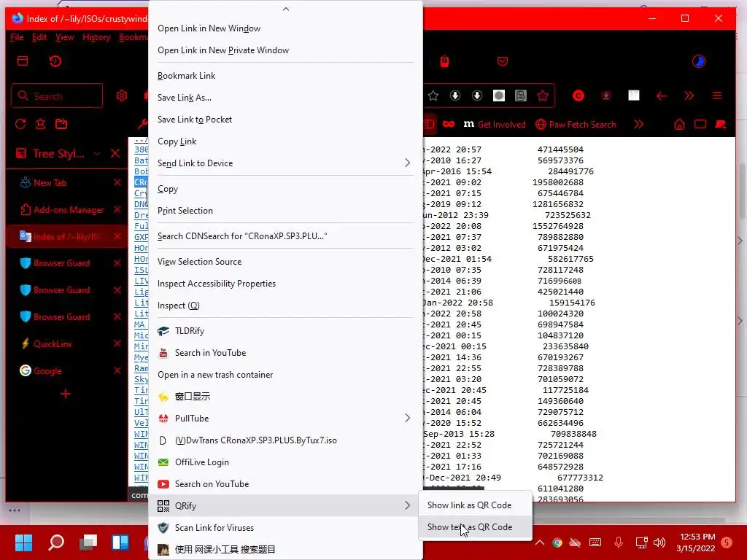Click the red infinity mask bookmark icon
747x560 pixels.
pos(449,124)
